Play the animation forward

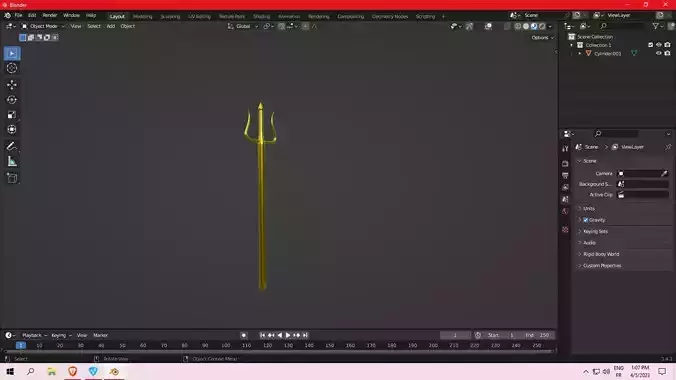pyautogui.click(x=288, y=335)
